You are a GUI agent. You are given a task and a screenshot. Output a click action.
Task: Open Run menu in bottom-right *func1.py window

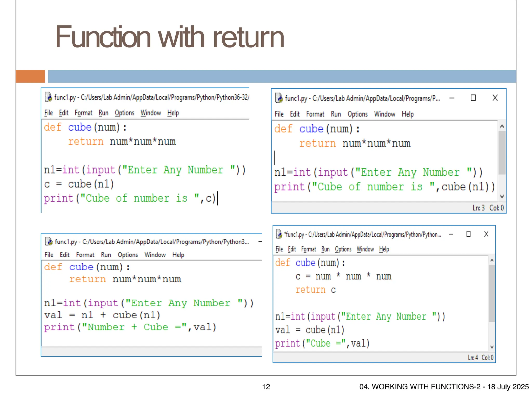325,249
